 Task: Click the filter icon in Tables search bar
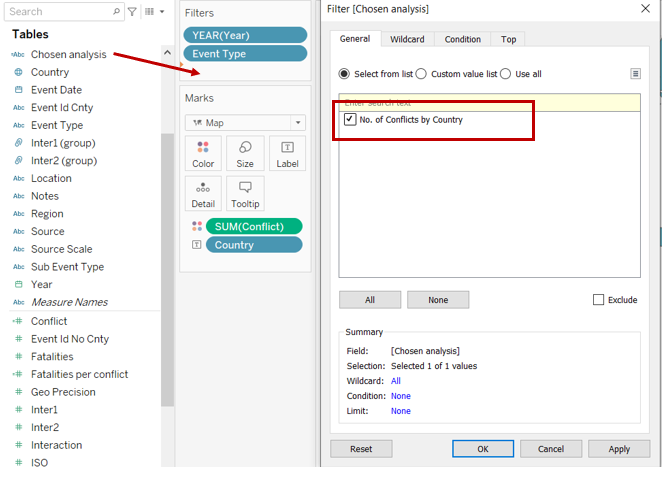(132, 12)
